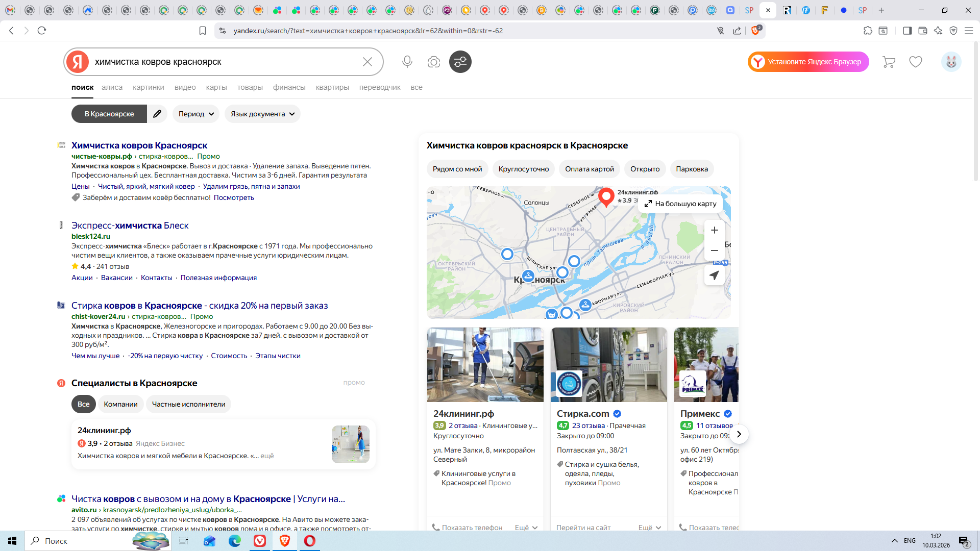980x551 pixels.
Task: Open search settings sliders icon
Action: pyautogui.click(x=460, y=62)
